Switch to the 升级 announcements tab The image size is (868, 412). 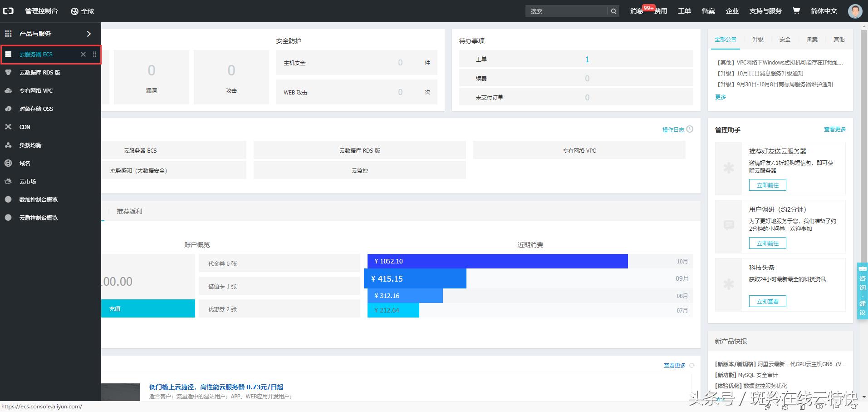pos(758,40)
